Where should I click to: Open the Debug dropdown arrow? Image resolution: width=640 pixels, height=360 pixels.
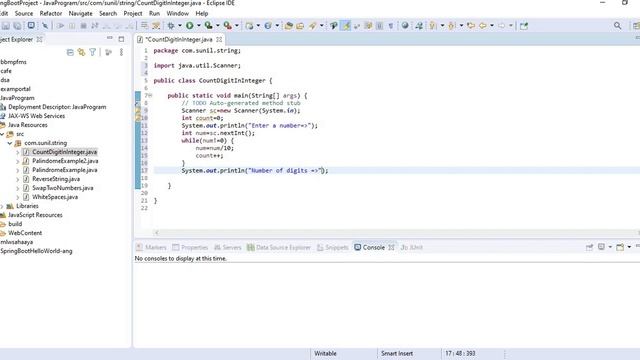(180, 26)
